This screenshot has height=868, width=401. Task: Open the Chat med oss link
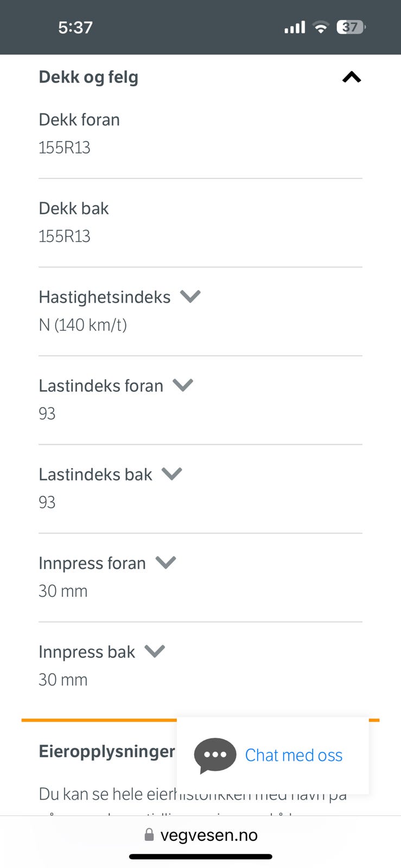294,755
